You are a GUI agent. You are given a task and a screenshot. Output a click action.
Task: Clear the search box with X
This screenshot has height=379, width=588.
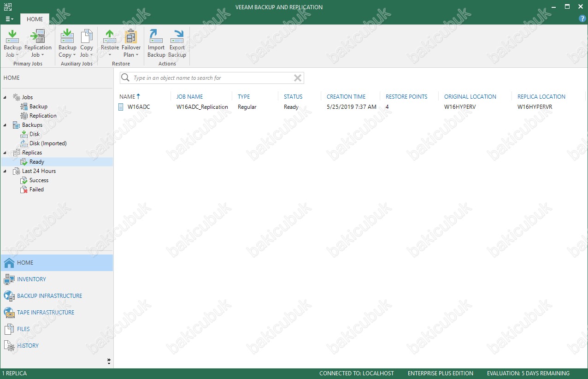[x=298, y=78]
